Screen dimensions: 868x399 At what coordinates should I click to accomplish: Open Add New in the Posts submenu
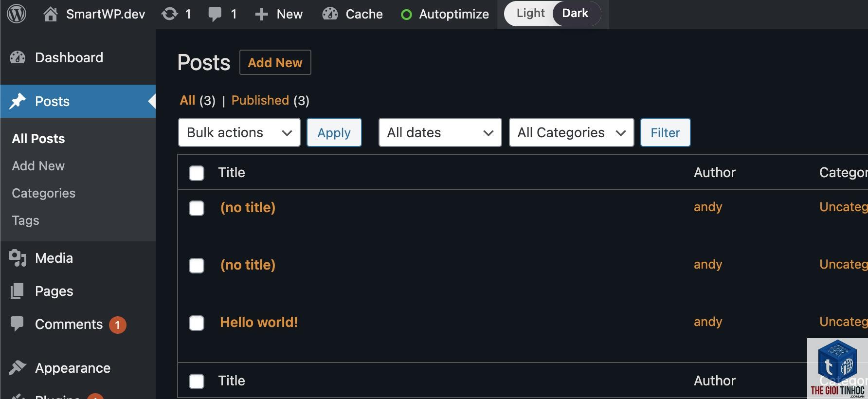coord(38,166)
